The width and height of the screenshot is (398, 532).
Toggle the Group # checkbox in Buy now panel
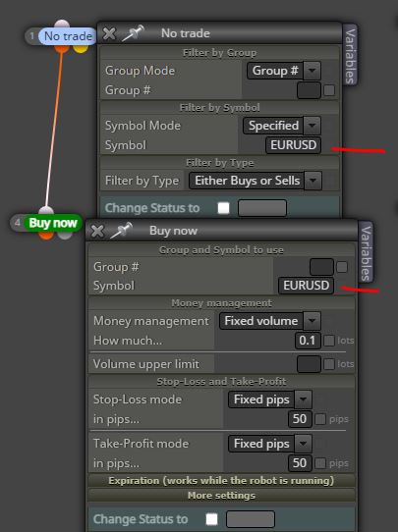(342, 267)
